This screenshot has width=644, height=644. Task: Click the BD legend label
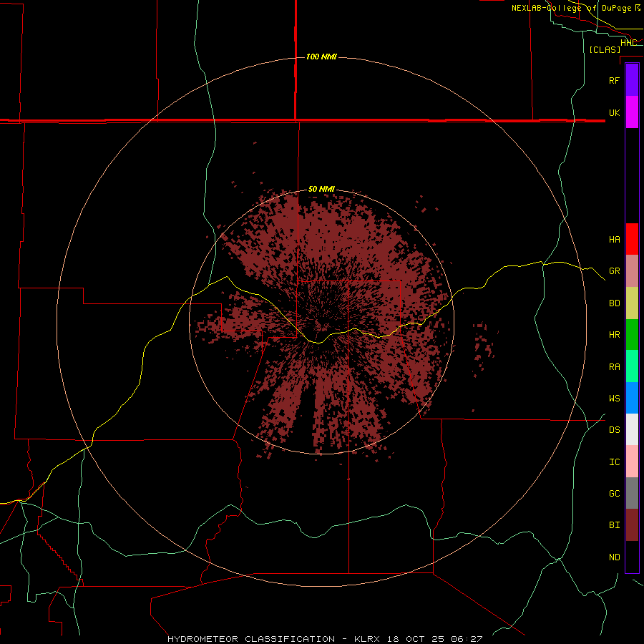pos(614,303)
